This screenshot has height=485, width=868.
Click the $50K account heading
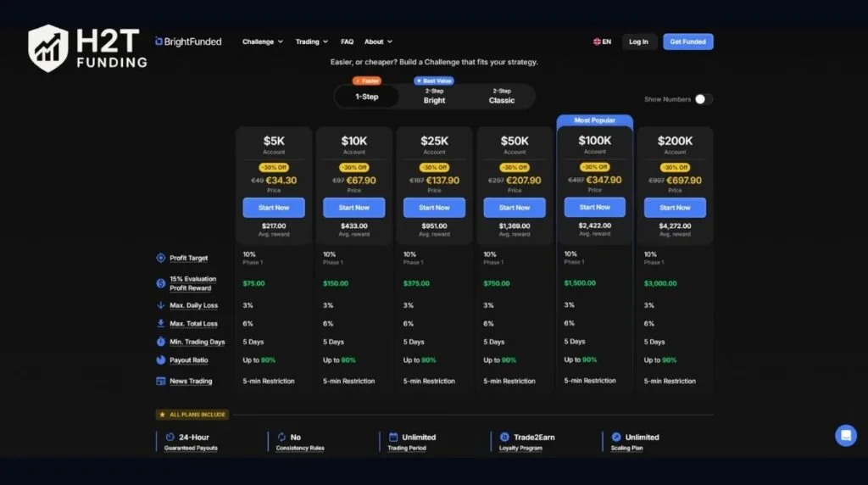pos(515,141)
